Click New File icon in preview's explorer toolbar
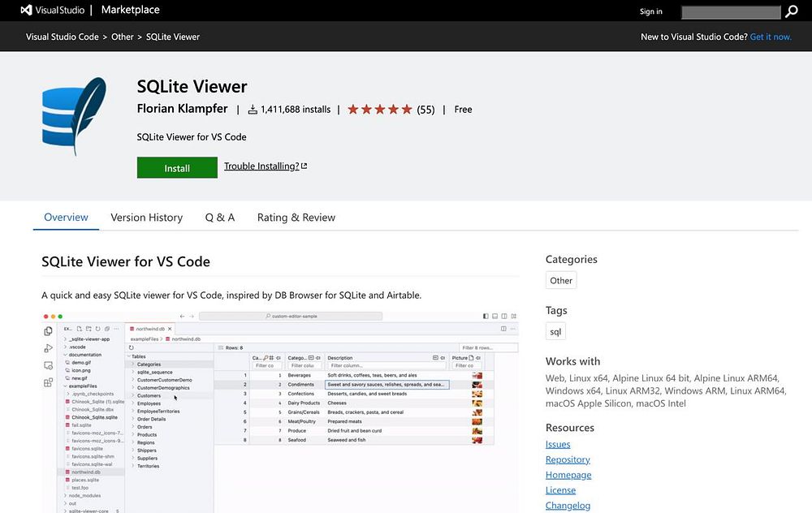 point(80,329)
